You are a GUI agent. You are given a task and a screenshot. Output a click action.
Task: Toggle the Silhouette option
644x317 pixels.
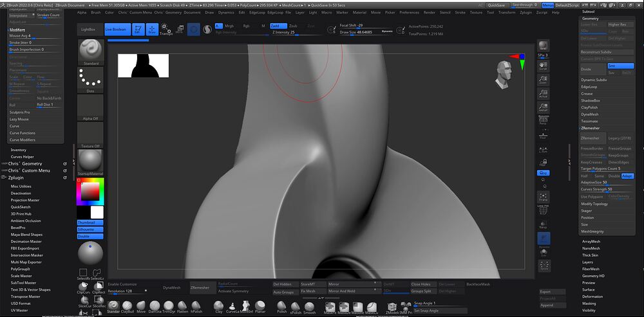point(90,230)
